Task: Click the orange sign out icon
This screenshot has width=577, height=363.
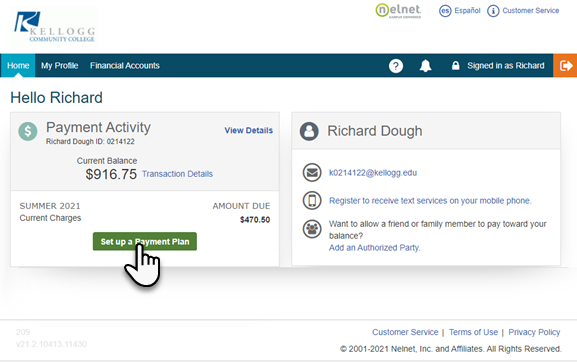Action: click(565, 66)
